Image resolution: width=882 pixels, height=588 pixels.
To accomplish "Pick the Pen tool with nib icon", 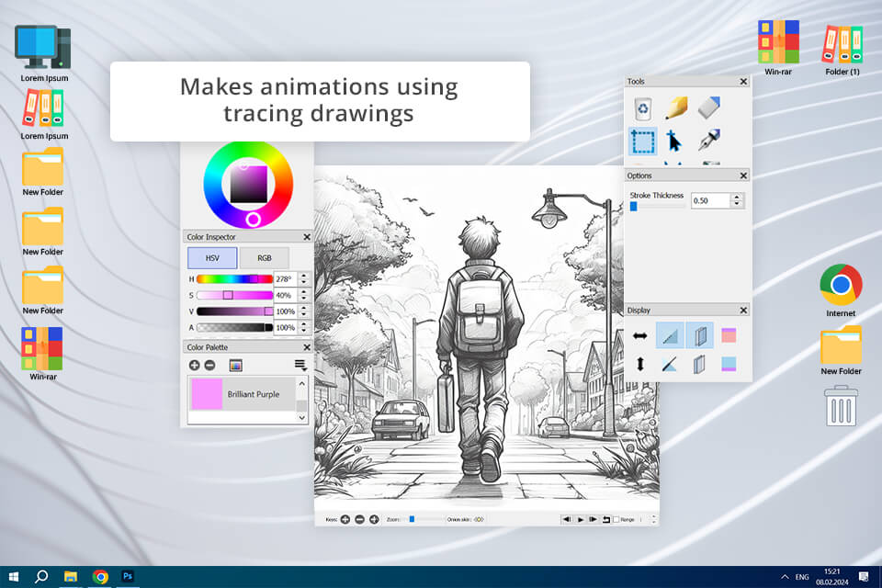I will 708,140.
